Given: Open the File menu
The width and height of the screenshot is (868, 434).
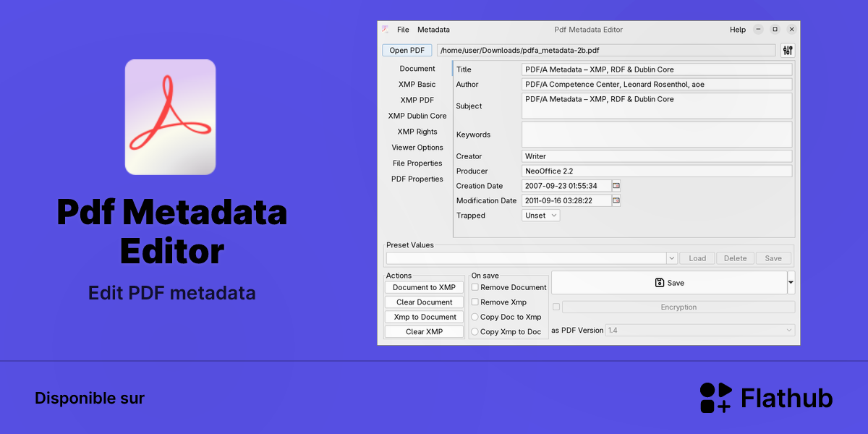Looking at the screenshot, I should point(403,30).
